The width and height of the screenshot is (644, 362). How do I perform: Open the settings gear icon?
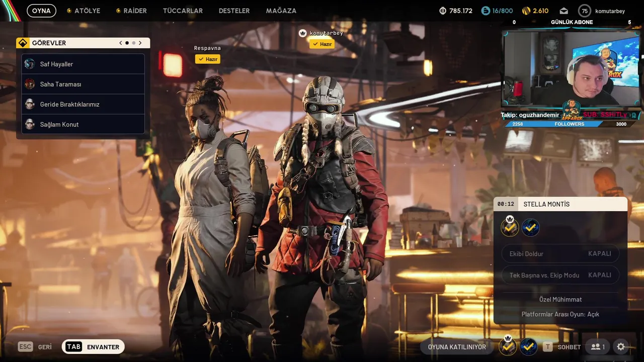click(621, 347)
